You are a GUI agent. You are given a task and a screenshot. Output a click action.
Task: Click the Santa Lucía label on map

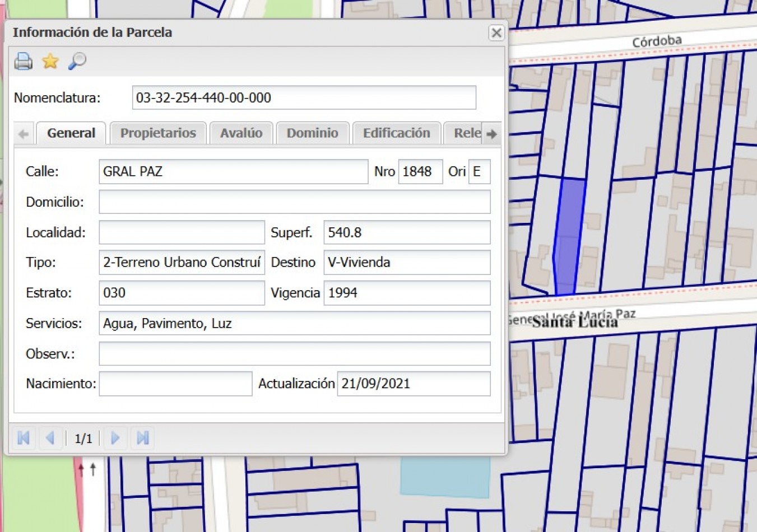575,322
